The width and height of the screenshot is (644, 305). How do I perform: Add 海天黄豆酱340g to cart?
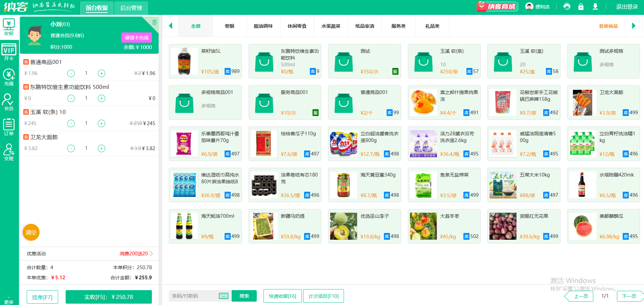pos(365,185)
